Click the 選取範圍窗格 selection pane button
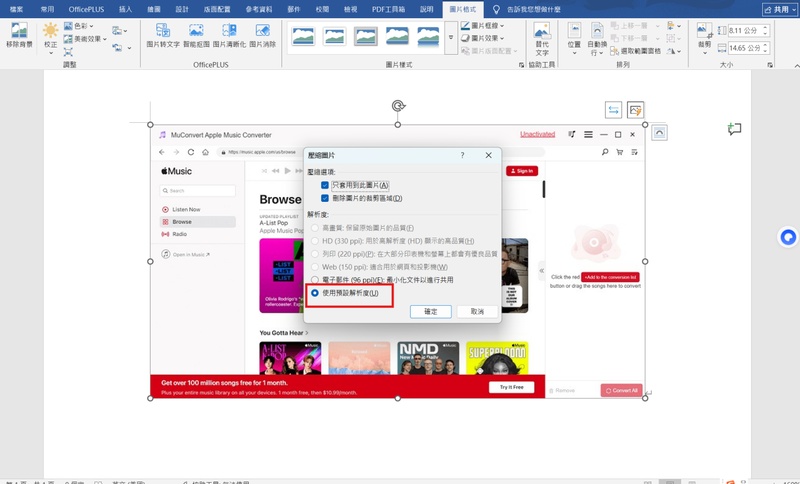This screenshot has width=800, height=484. (635, 51)
